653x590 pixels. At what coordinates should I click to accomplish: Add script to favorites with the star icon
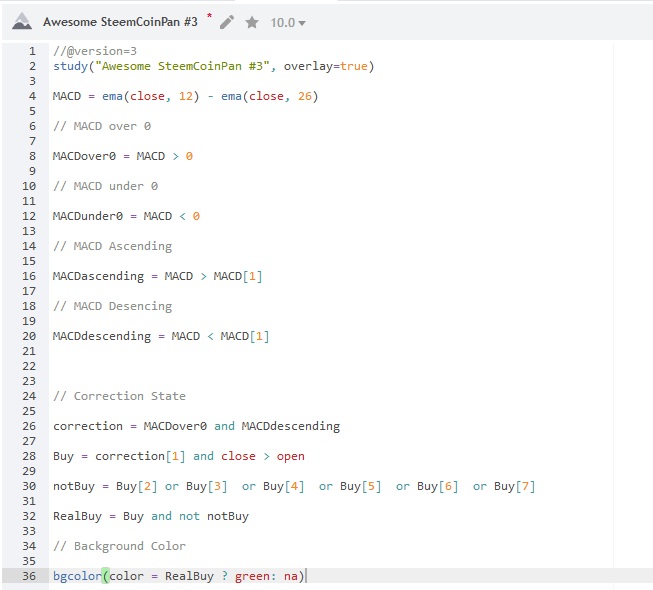tap(252, 22)
